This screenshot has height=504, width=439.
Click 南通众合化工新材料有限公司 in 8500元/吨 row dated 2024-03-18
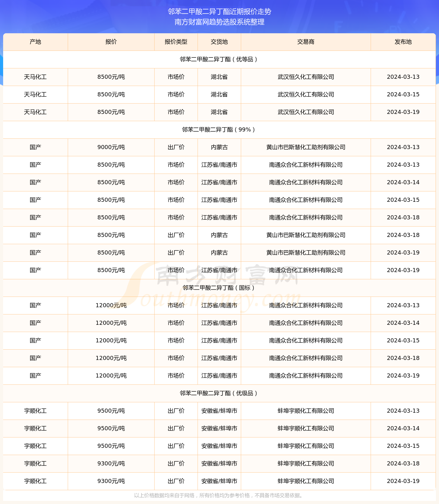click(x=306, y=217)
